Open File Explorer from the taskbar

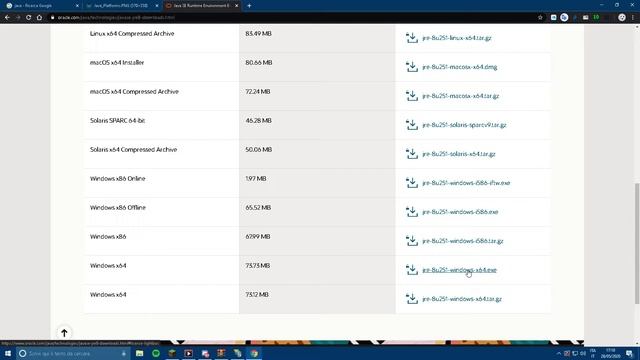[140, 353]
